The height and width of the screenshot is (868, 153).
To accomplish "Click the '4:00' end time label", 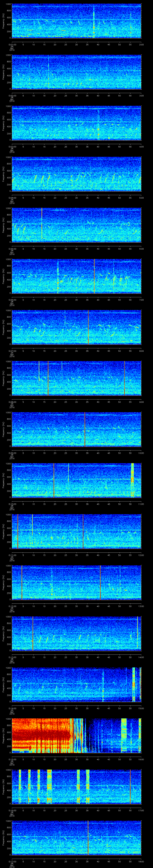I will pyautogui.click(x=141, y=146).
